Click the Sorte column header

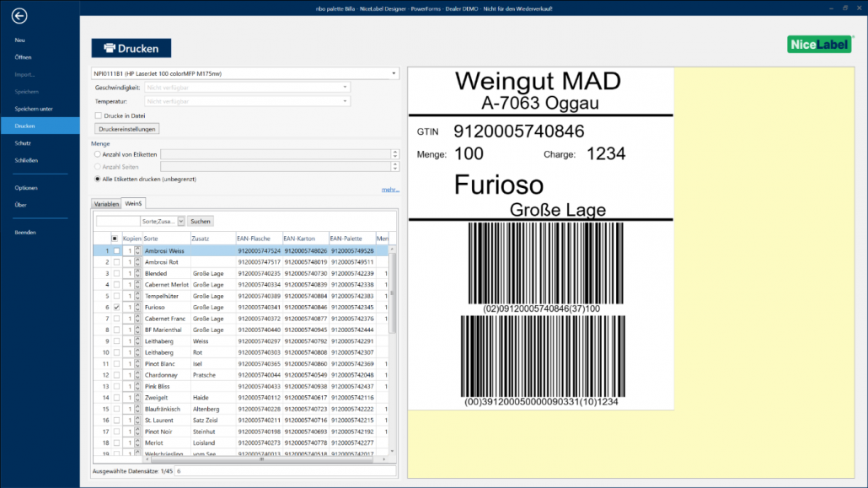(166, 239)
